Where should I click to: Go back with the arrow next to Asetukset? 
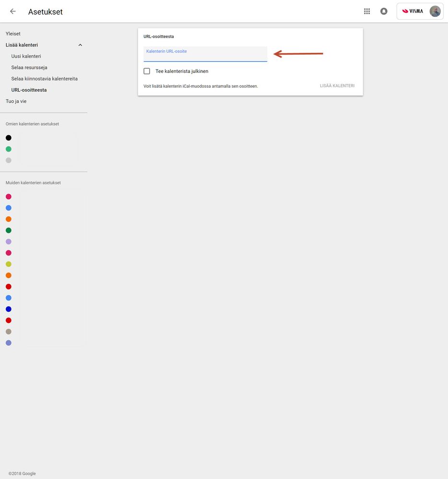pyautogui.click(x=12, y=12)
